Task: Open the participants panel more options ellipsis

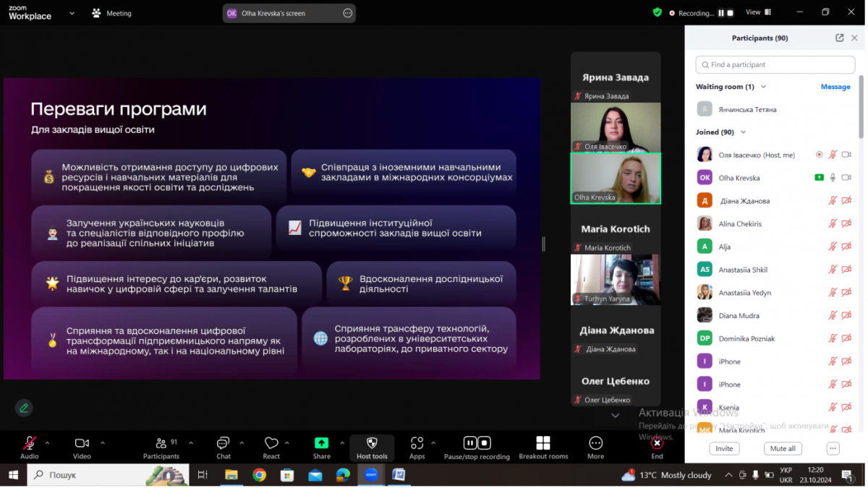Action: [833, 448]
